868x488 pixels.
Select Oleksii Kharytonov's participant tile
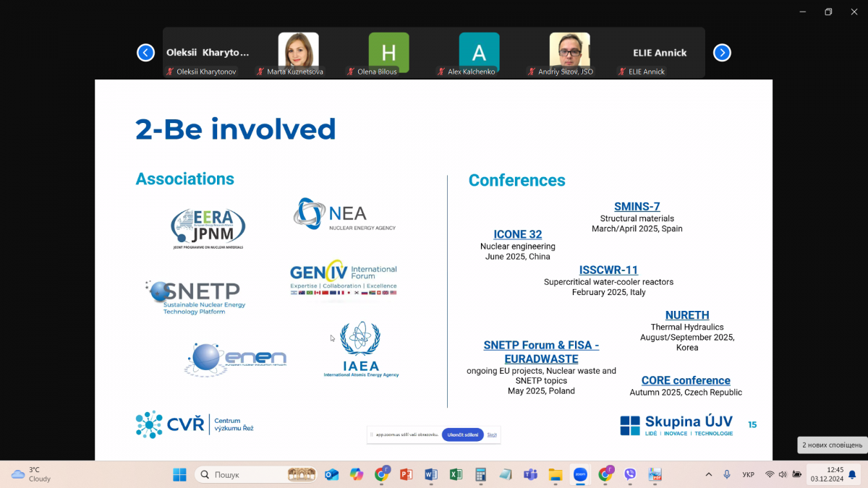coord(208,52)
